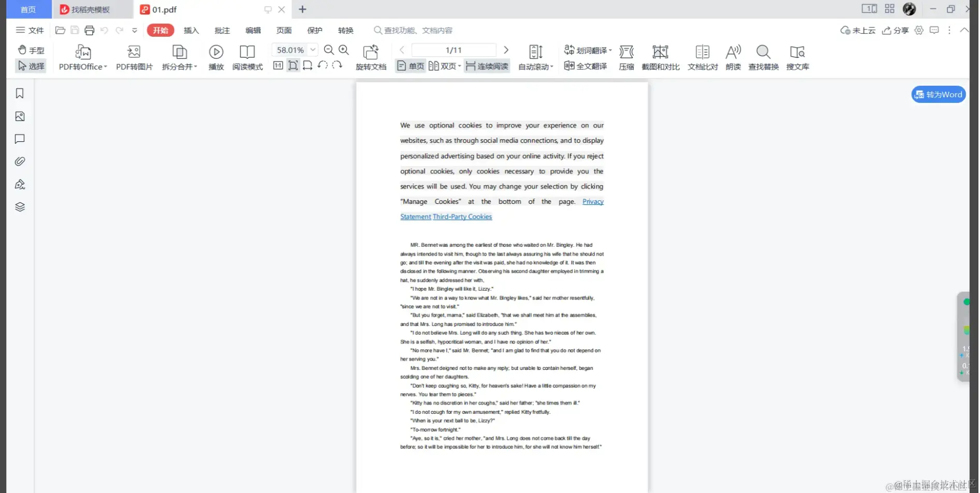Zoom in with the plus magnifier
This screenshot has width=980, height=493.
point(344,50)
